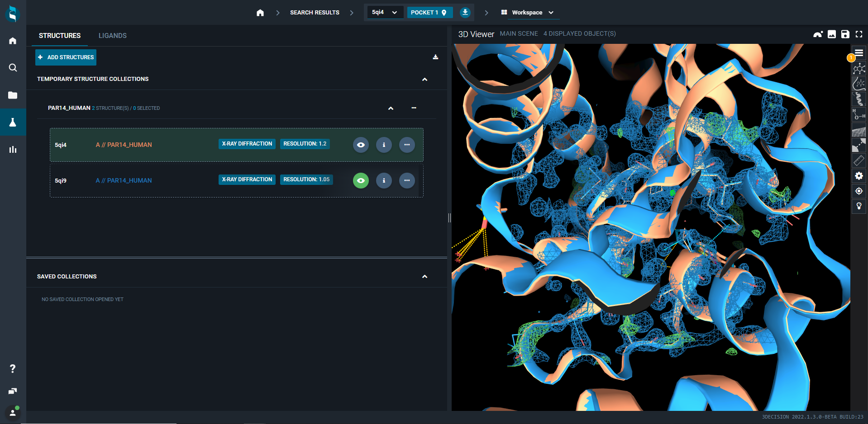The height and width of the screenshot is (424, 868).
Task: Open the help question mark
Action: pyautogui.click(x=13, y=369)
